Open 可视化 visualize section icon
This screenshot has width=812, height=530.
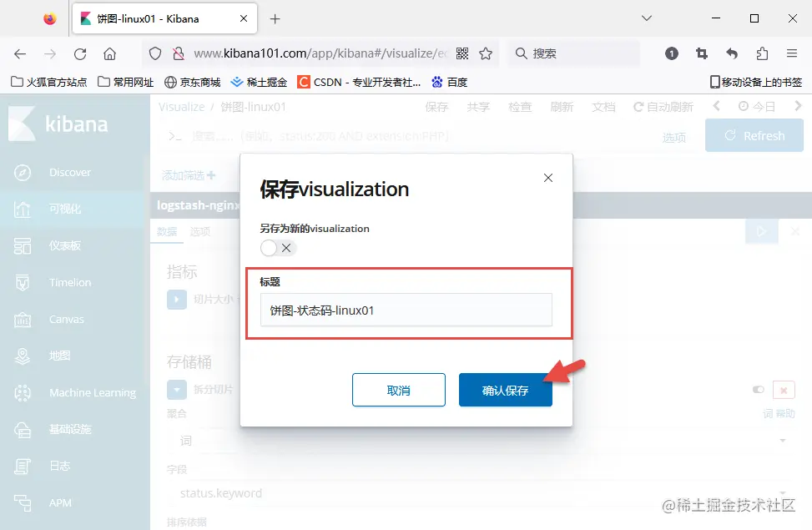pos(23,209)
